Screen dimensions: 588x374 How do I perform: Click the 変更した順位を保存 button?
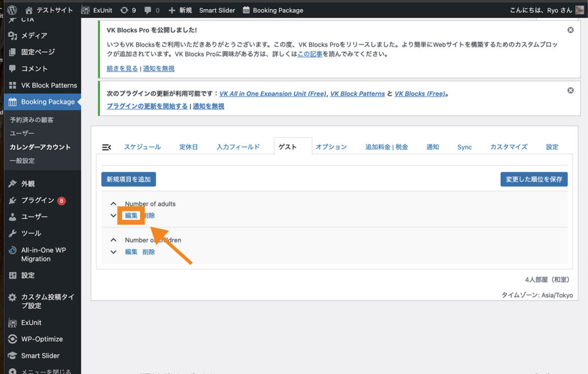coord(534,179)
